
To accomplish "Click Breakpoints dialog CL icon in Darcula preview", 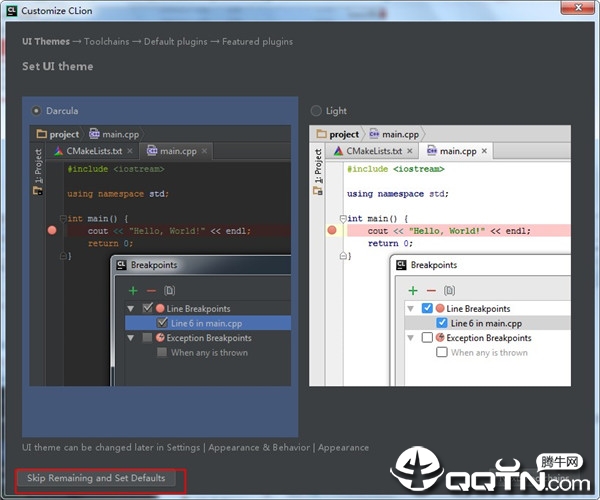I will (121, 265).
